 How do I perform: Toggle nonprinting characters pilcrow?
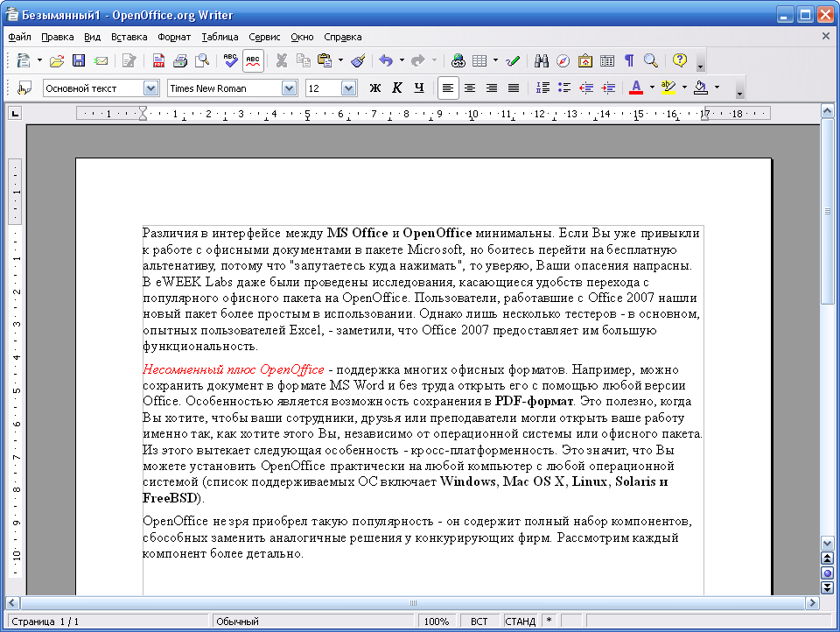click(x=629, y=60)
